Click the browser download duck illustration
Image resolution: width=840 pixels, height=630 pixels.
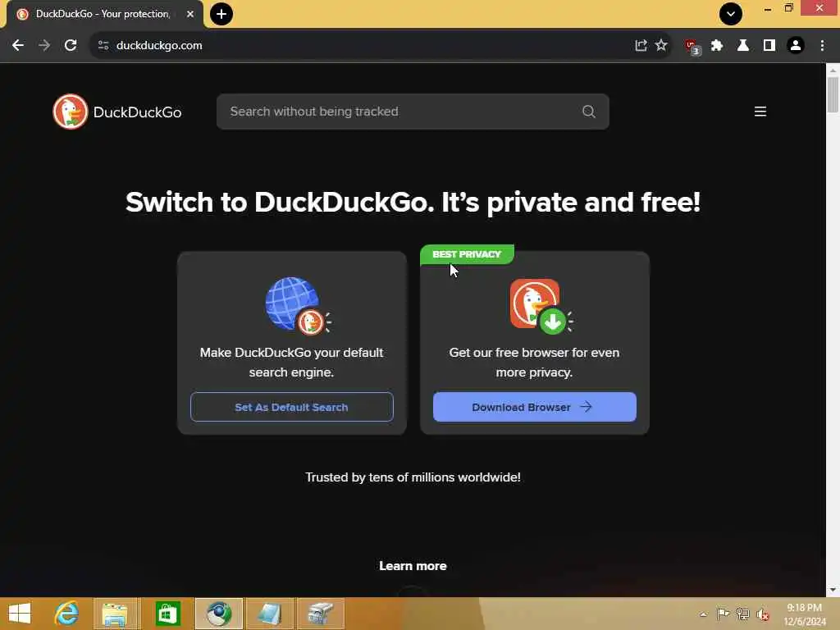click(541, 306)
